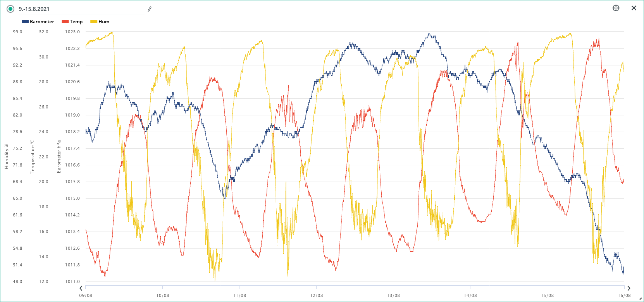Toggle the Hum series legend label
644x302 pixels.
coord(104,22)
